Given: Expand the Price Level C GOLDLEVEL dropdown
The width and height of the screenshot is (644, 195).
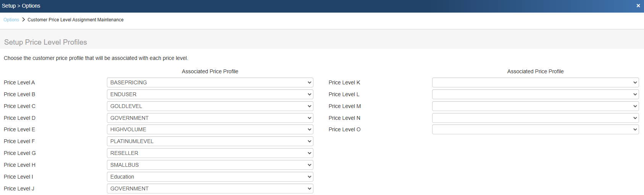Looking at the screenshot, I should pyautogui.click(x=210, y=106).
